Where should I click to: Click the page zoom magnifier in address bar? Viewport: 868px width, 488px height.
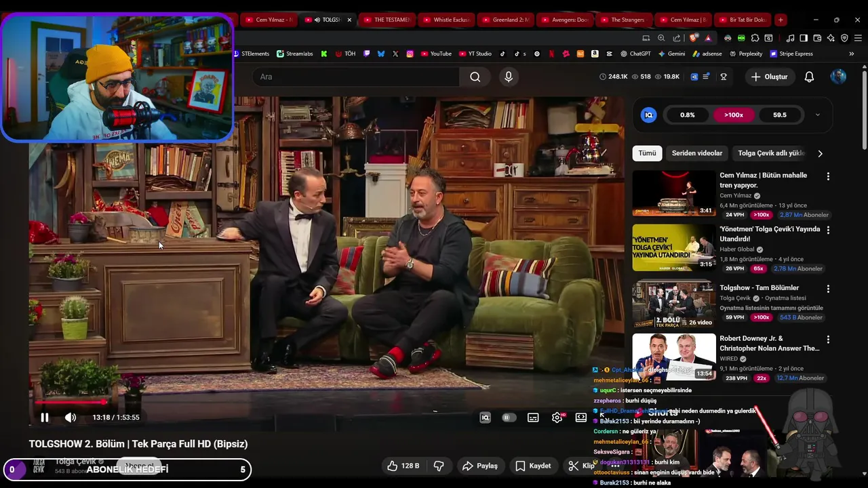point(661,38)
